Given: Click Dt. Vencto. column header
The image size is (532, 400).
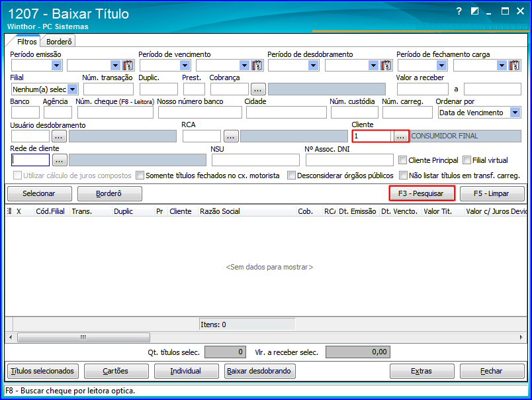Looking at the screenshot, I should 400,211.
